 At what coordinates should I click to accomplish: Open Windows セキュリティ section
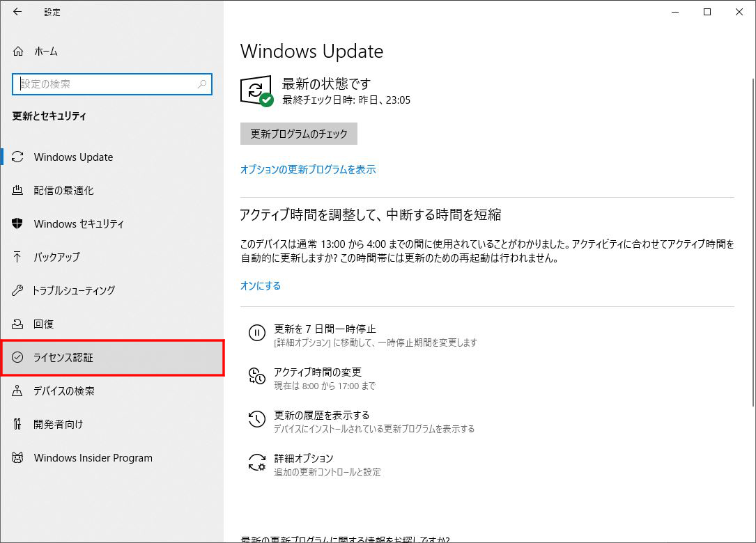pyautogui.click(x=112, y=223)
